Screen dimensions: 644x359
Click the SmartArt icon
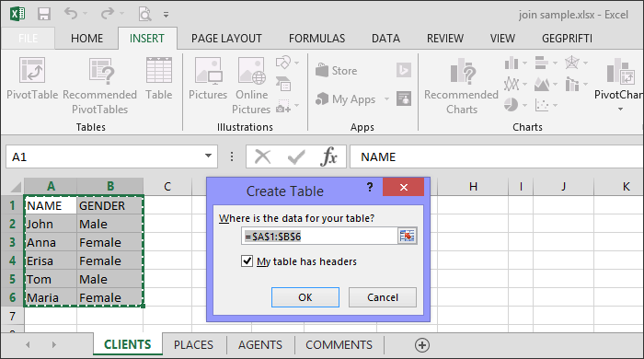[283, 84]
